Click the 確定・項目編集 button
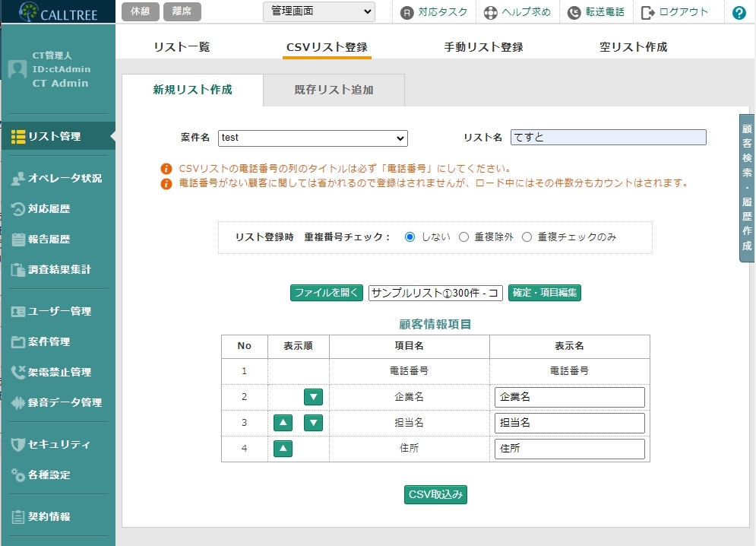This screenshot has width=756, height=546. point(545,293)
